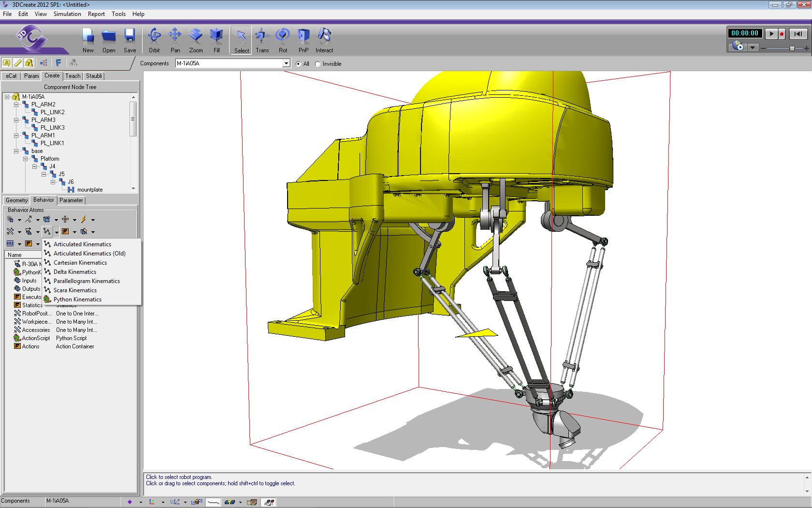This screenshot has height=508, width=812.
Task: Switch to the Teach tab
Action: click(x=73, y=76)
